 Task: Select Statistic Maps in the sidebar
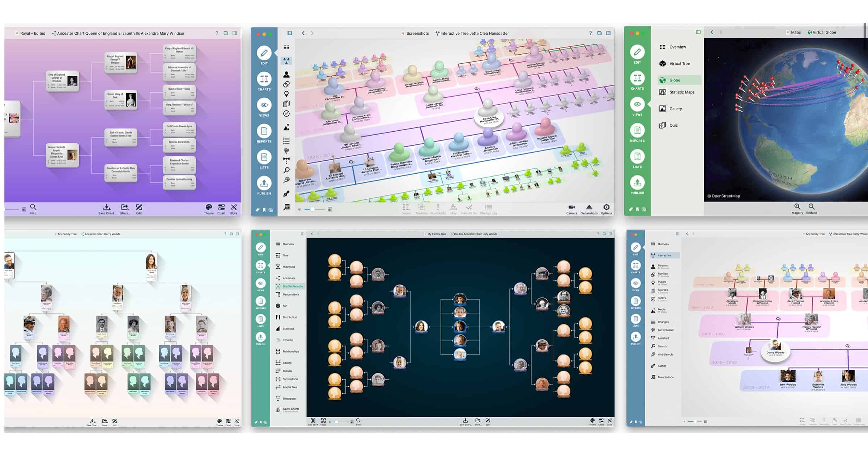click(x=681, y=92)
